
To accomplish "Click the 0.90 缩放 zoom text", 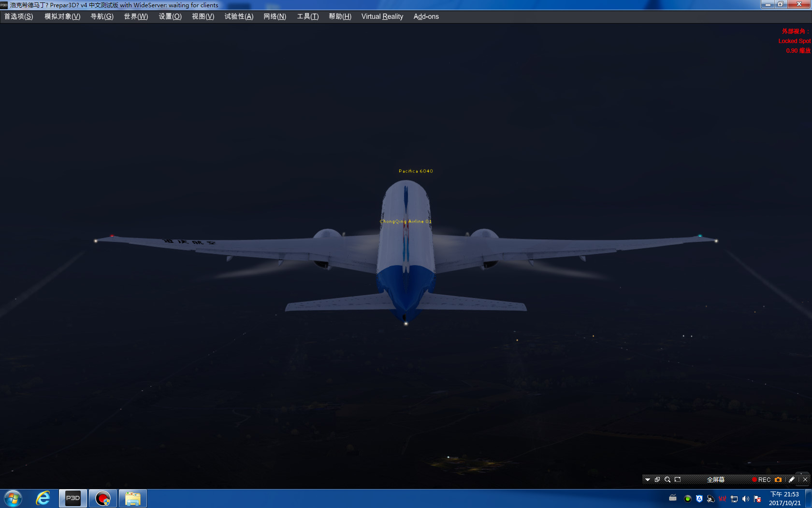I will [x=798, y=51].
